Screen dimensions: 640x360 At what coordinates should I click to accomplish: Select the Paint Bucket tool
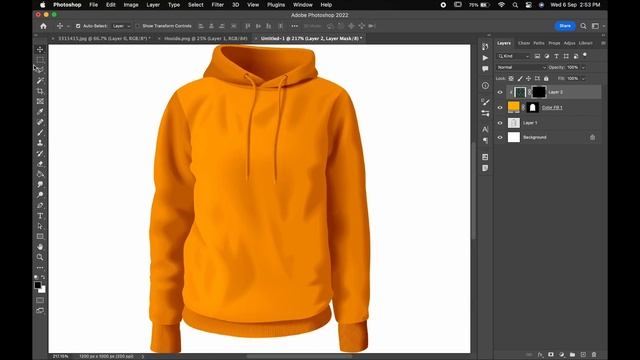coord(40,174)
